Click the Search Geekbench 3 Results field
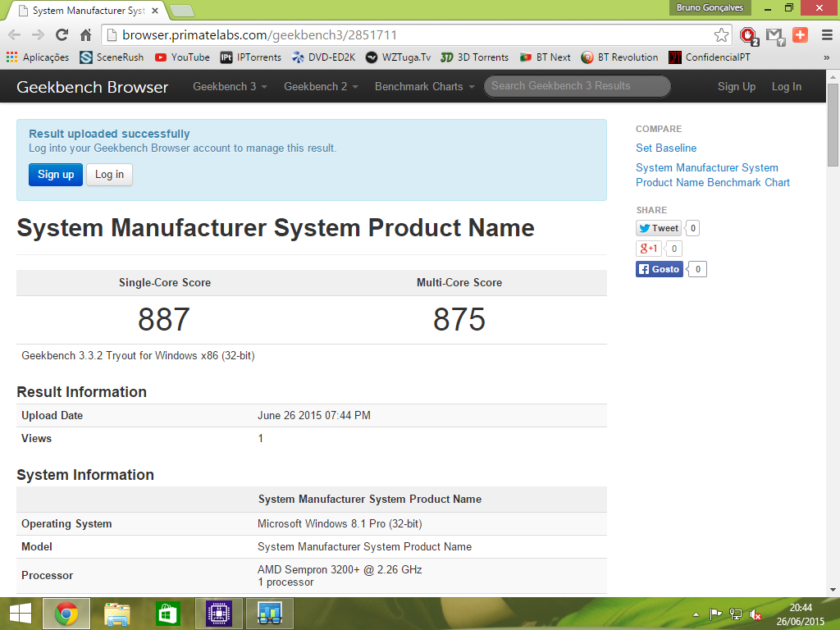The height and width of the screenshot is (630, 840). click(x=577, y=86)
